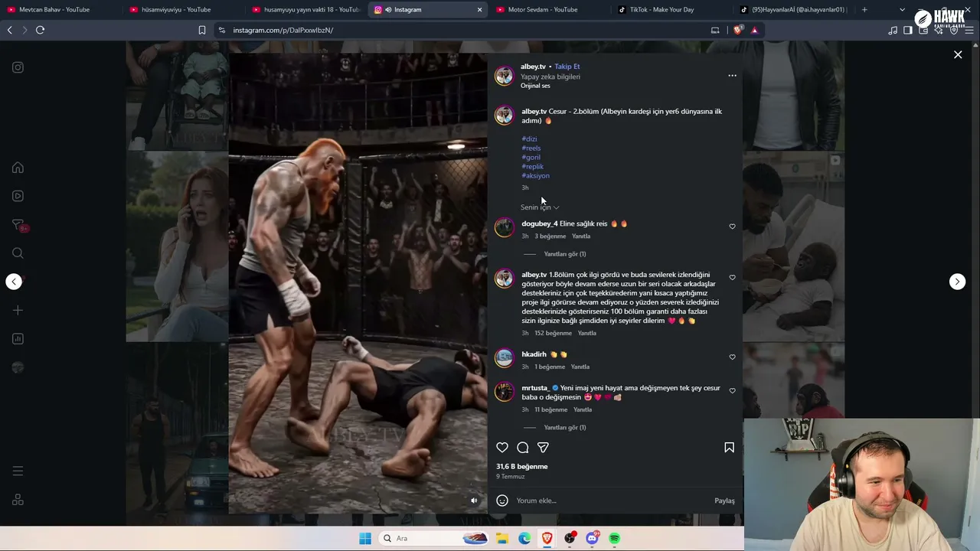Click the Windows taskbar 'Ara' search box
Screen dimensions: 980x551
(434, 539)
